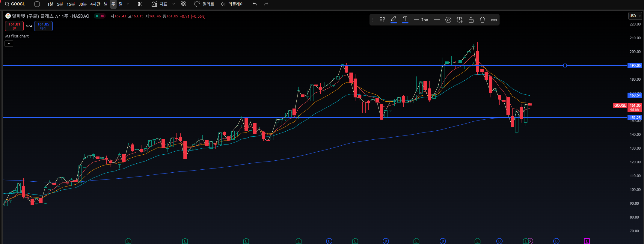This screenshot has width=644, height=244.
Task: Click the lightning bolt news event marker
Action: (x=530, y=241)
